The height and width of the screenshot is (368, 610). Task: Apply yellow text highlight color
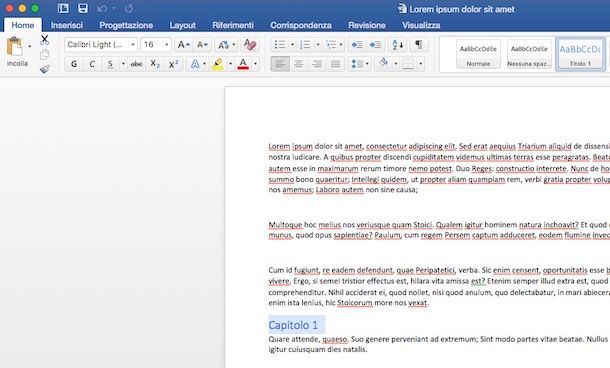218,64
